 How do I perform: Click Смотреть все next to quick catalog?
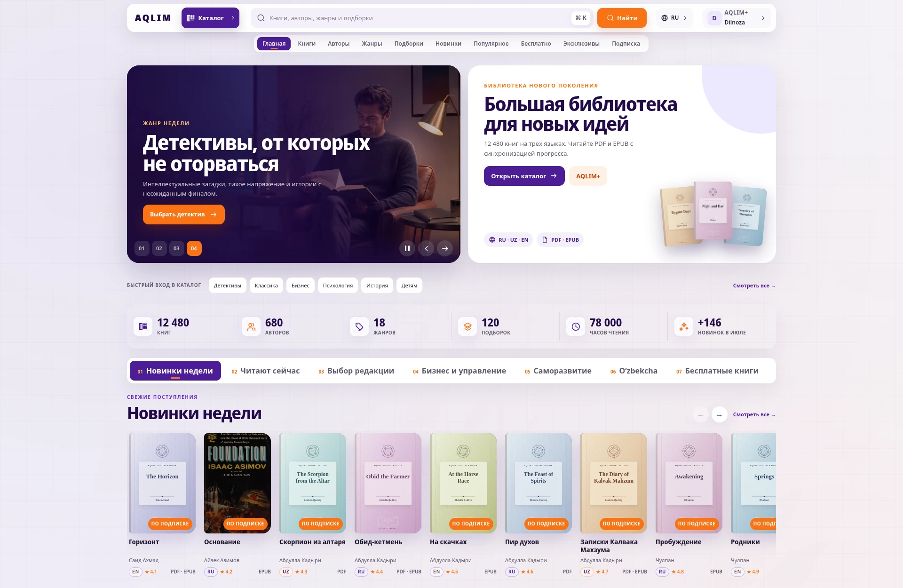[x=754, y=286]
